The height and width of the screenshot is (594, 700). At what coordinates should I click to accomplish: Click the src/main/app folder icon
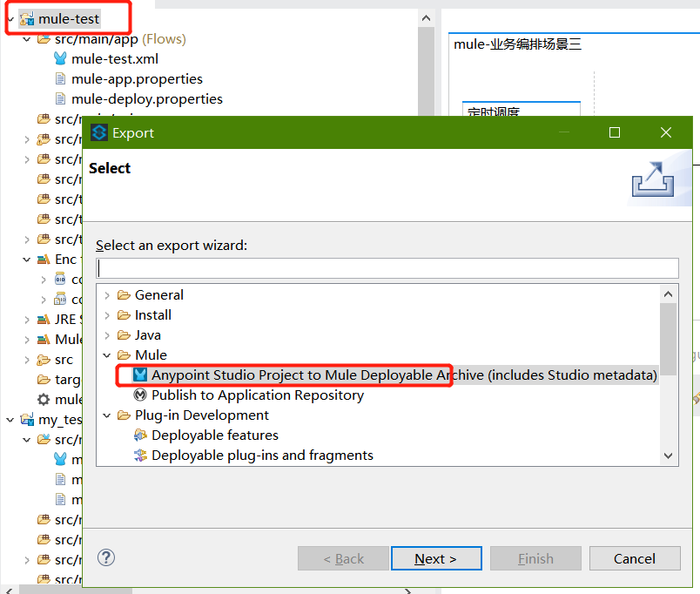44,39
